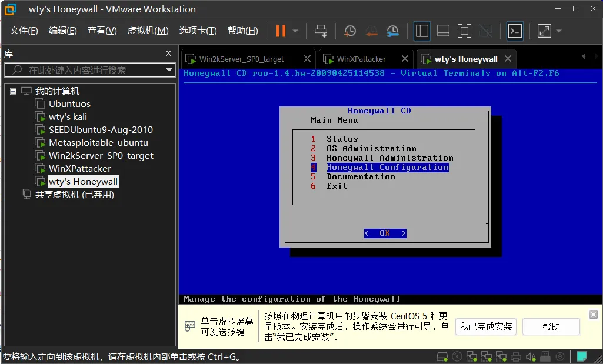
Task: Enter full screen mode icon
Action: tap(464, 31)
